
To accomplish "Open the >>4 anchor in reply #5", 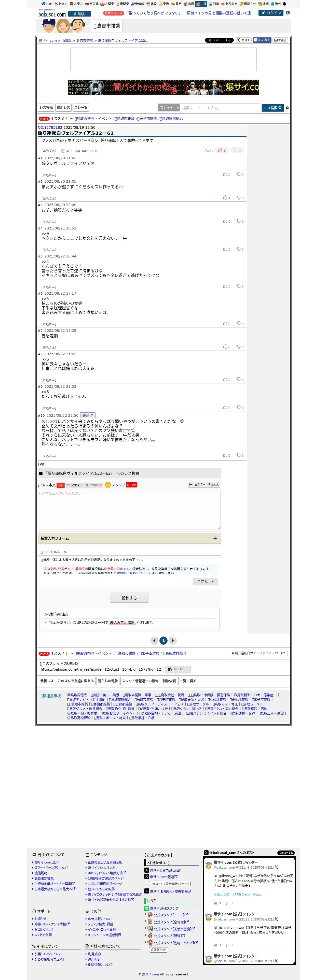I will point(45,262).
